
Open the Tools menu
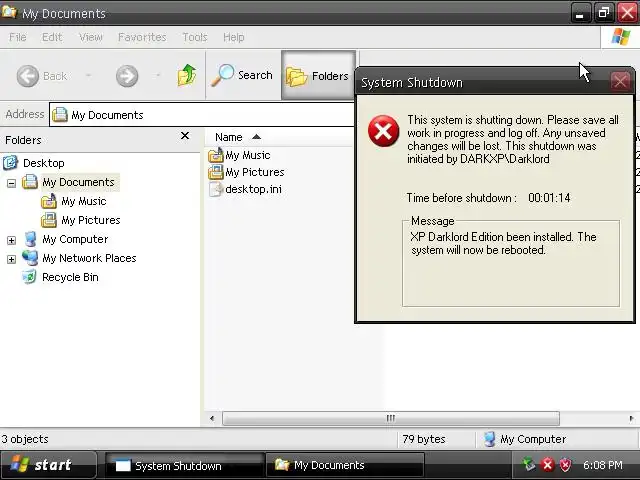pyautogui.click(x=195, y=37)
